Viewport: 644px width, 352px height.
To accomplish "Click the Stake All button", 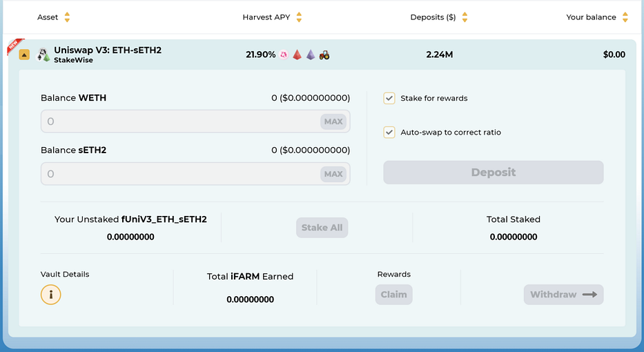I will click(x=322, y=228).
